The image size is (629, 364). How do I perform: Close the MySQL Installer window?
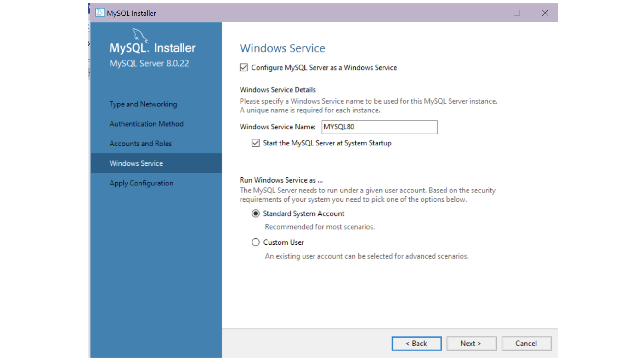pyautogui.click(x=545, y=13)
